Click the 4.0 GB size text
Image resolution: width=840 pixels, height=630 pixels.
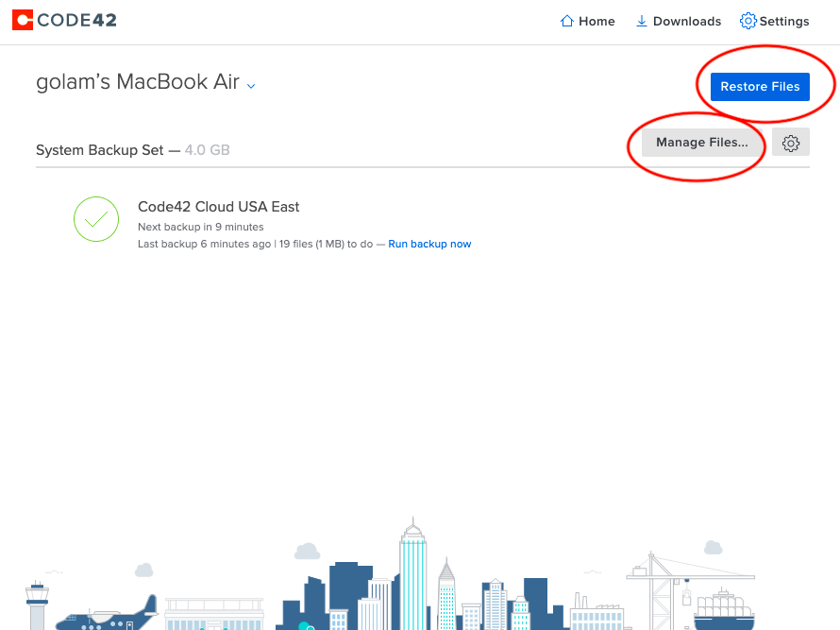(208, 150)
